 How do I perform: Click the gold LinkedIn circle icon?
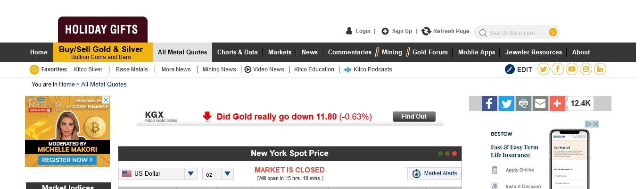pyautogui.click(x=600, y=69)
